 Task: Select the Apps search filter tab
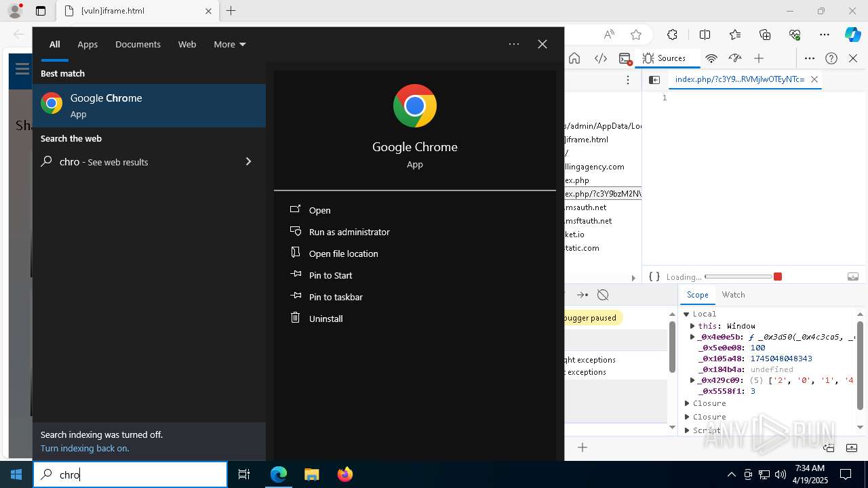(87, 44)
